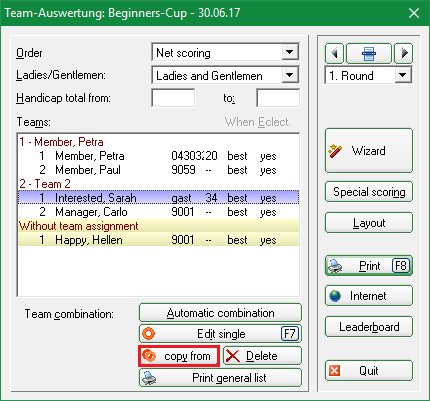This screenshot has height=401, width=430.
Task: Expand the 1. Round dropdown
Action: click(x=403, y=75)
